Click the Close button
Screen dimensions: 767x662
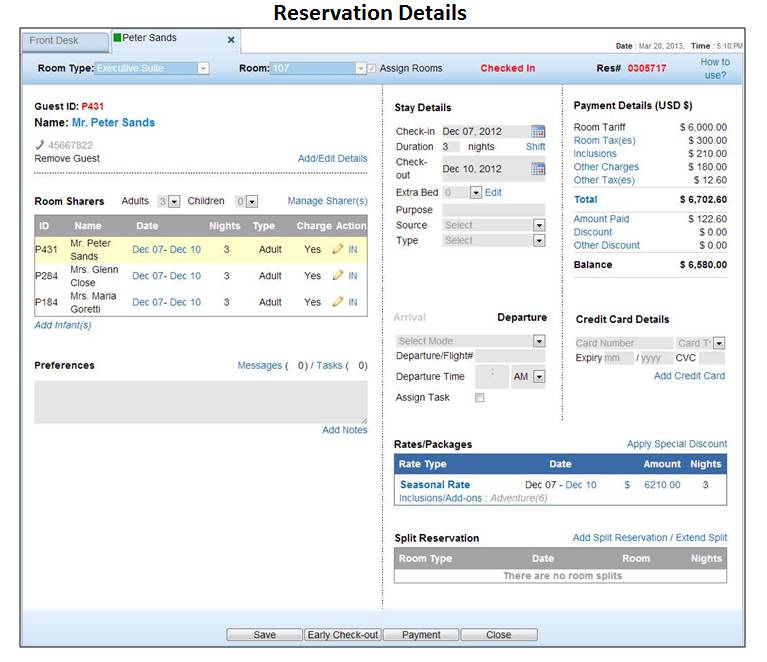498,635
